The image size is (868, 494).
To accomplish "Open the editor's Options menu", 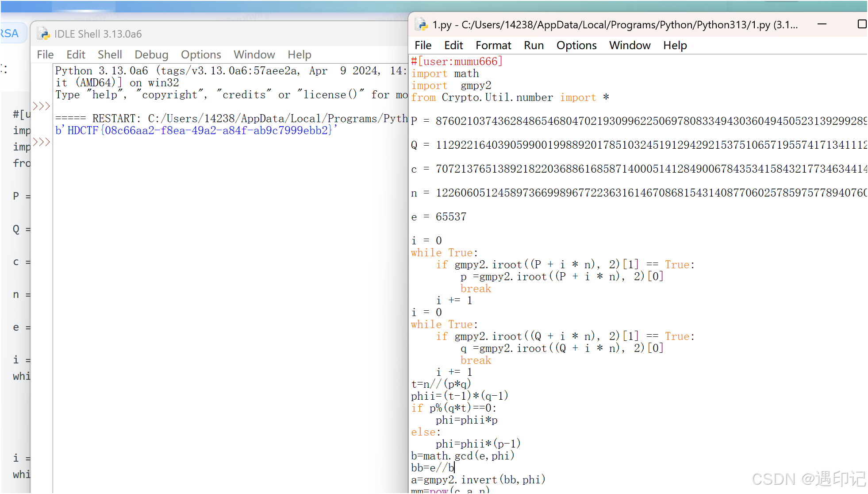I will tap(576, 45).
